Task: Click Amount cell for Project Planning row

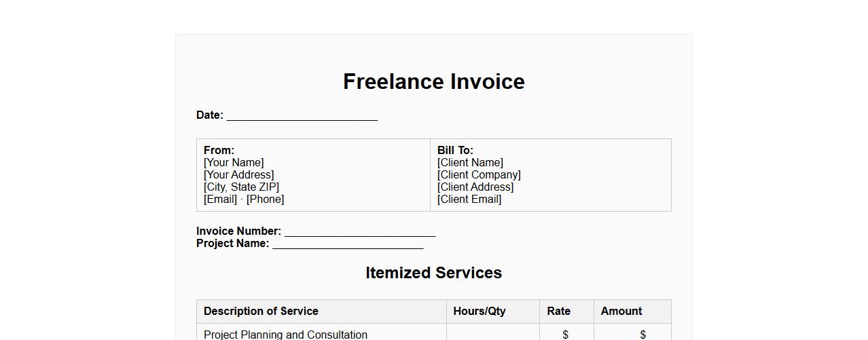Action: coord(632,333)
